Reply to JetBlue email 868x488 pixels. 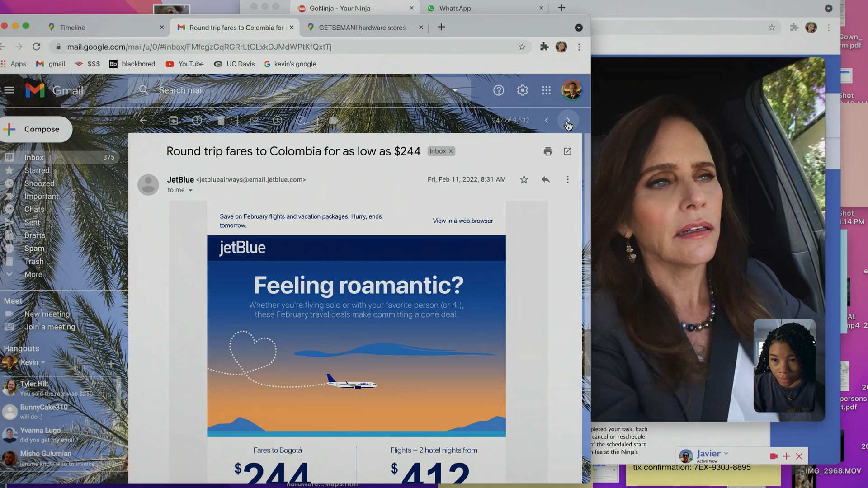[x=546, y=180]
